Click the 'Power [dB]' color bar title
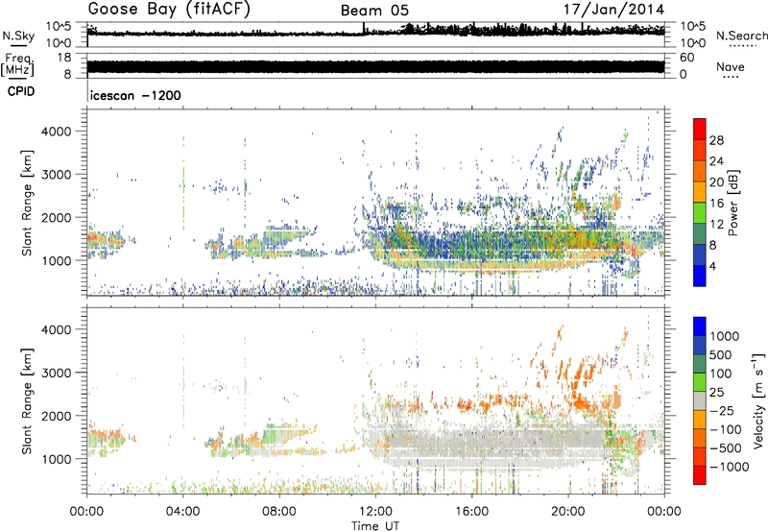The height and width of the screenshot is (532, 768). tap(732, 203)
